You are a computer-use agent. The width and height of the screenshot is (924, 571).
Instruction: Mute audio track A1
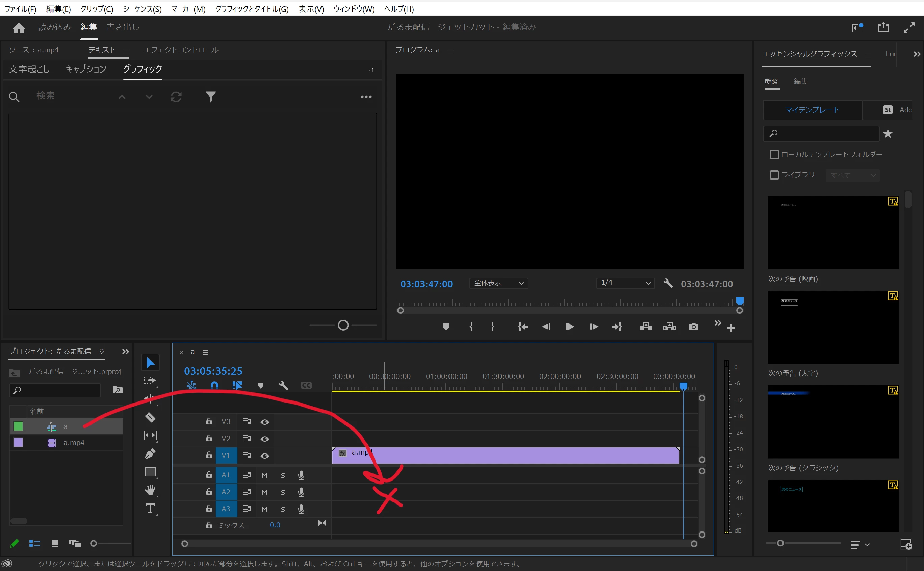pos(265,475)
